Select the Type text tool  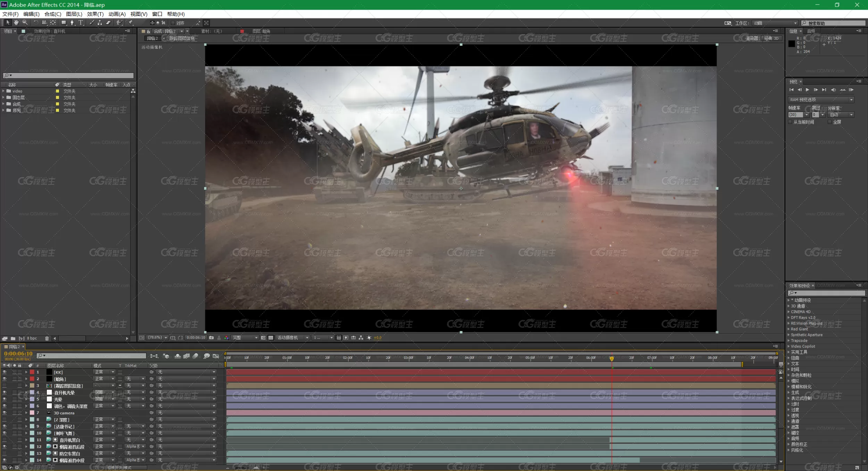81,23
